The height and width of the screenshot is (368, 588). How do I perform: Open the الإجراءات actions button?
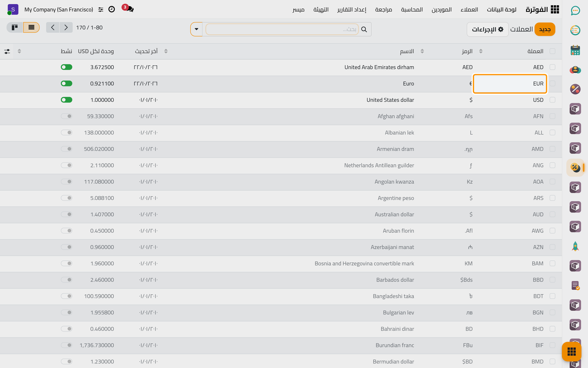pos(488,29)
